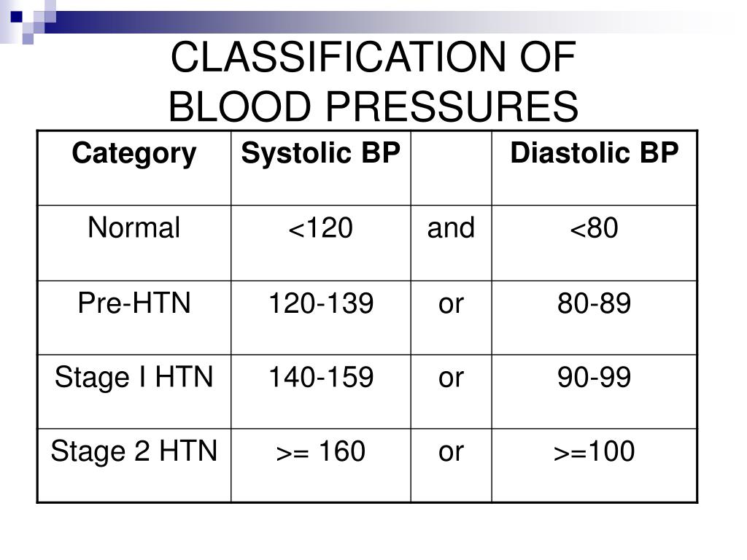
Task: Select the Stage I HTN cell
Action: pos(134,392)
